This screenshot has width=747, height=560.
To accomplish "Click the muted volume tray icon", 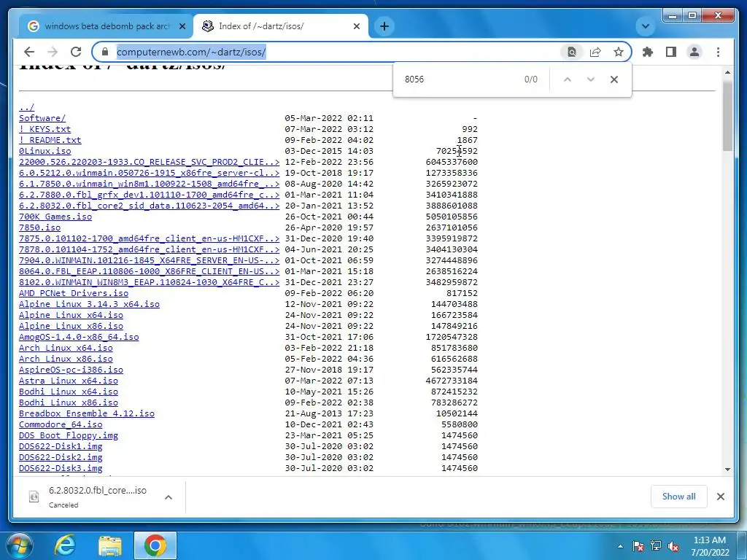I will click(x=673, y=546).
